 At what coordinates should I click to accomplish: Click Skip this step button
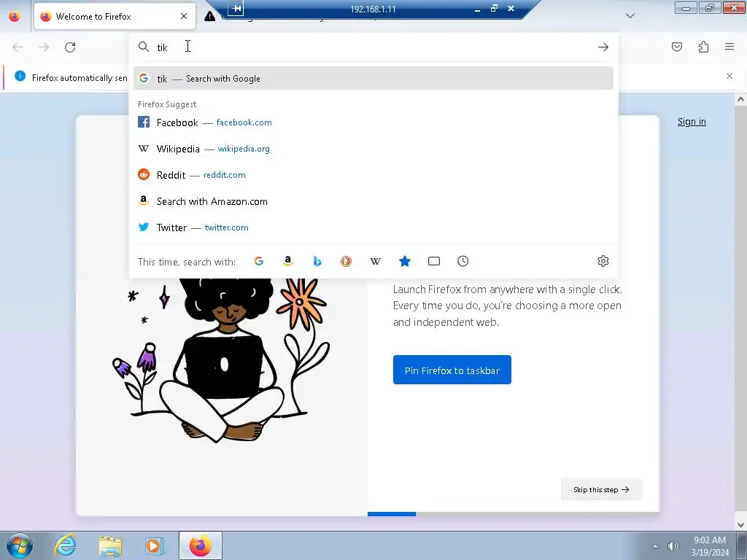(601, 489)
